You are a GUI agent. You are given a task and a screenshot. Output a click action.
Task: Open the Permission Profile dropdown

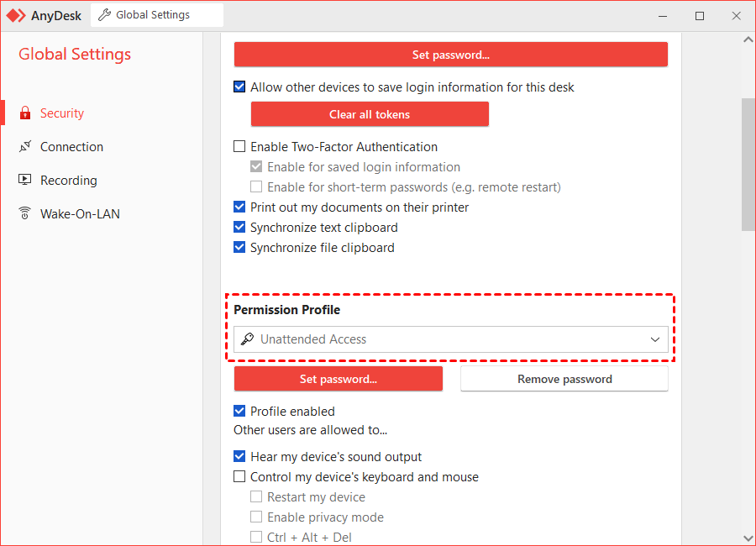tap(451, 339)
